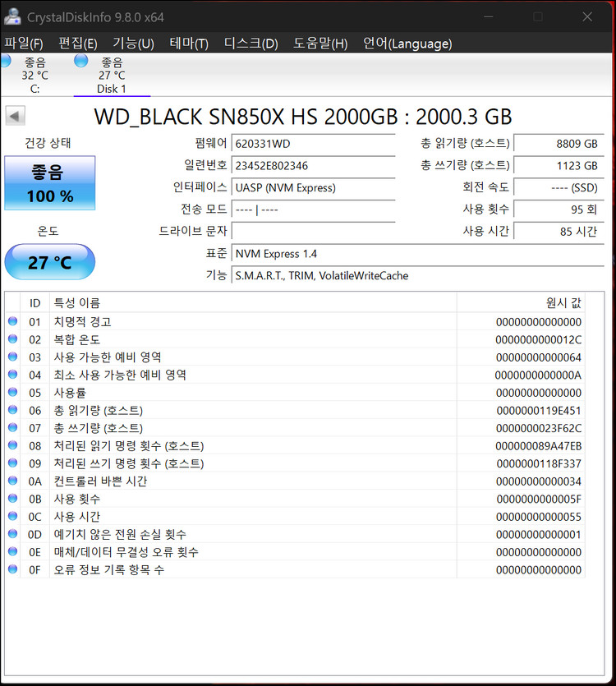Click the raw value 0000000000005F
Screen dimensions: 616x686
tap(539, 499)
